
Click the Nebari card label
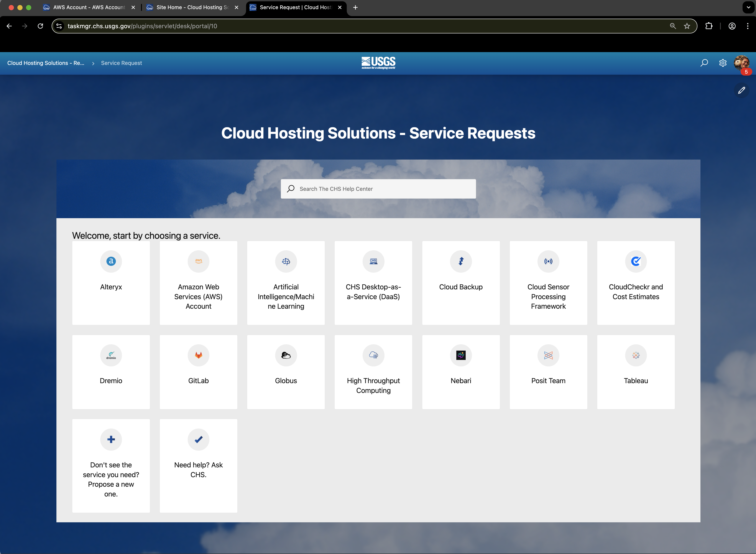[x=461, y=381]
